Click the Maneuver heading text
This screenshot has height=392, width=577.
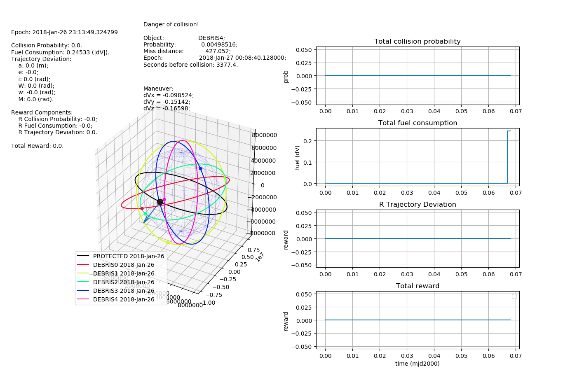[x=158, y=89]
